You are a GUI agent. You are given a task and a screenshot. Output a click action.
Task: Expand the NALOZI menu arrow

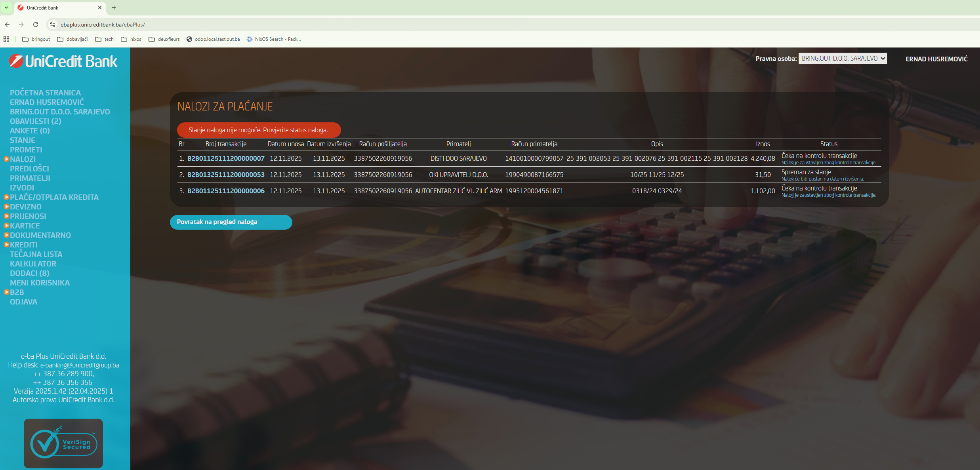coord(6,159)
